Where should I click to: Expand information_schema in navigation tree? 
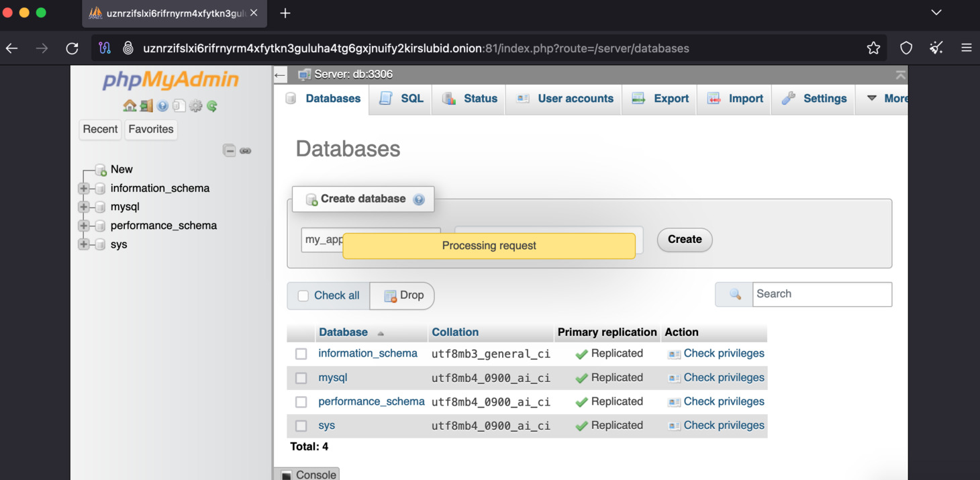coord(84,189)
